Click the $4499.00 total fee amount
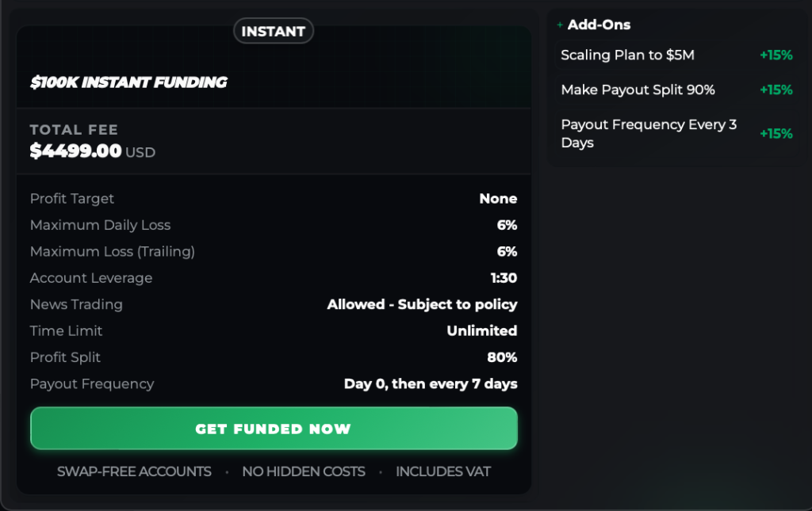 click(76, 151)
